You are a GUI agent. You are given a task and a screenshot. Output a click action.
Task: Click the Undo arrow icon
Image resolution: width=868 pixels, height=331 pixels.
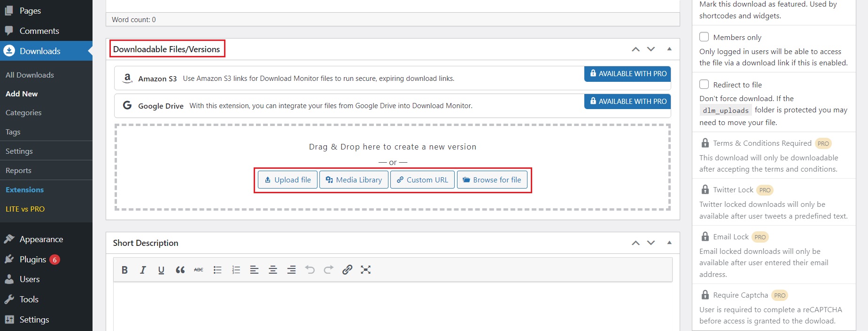[310, 270]
